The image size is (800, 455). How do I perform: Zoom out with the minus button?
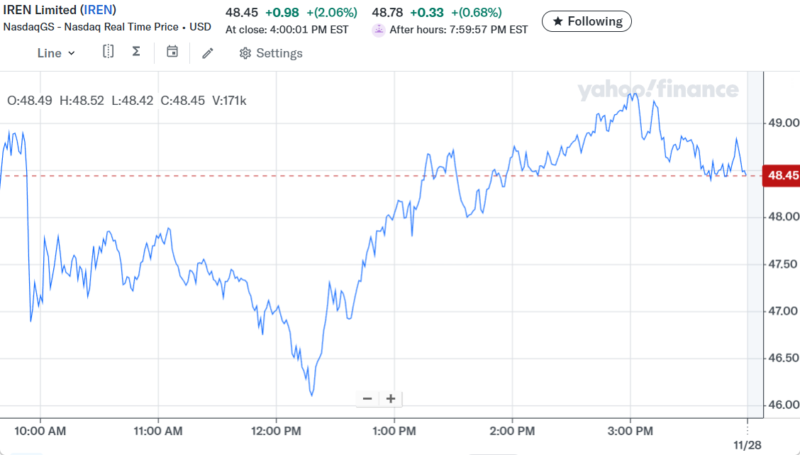click(x=367, y=398)
